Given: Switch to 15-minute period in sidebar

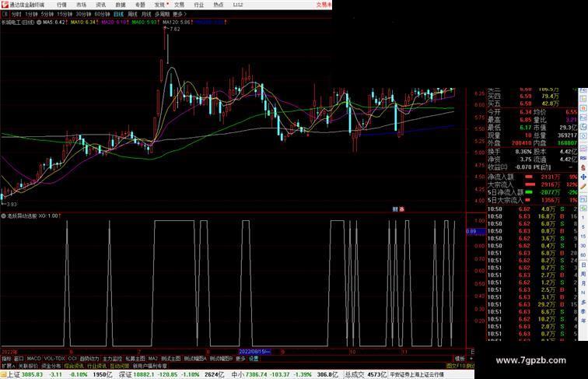Looking at the screenshot, I should (x=583, y=237).
